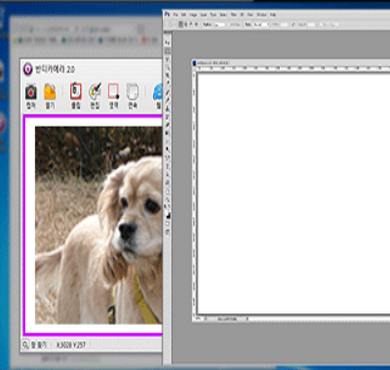The height and width of the screenshot is (370, 390).
Task: Click the purple Bandicamera logo in title bar
Action: click(x=28, y=69)
